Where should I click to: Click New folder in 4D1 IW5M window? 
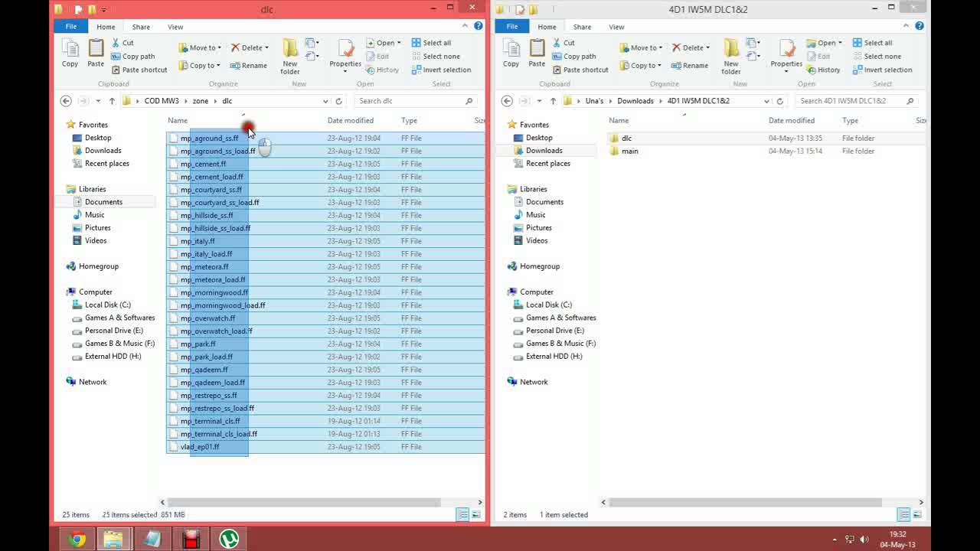[x=731, y=57]
